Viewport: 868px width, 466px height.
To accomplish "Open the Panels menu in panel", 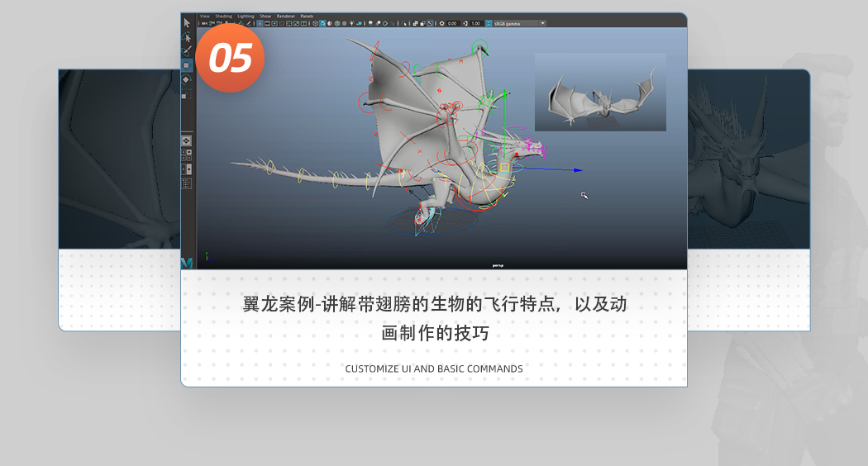I will pos(307,16).
